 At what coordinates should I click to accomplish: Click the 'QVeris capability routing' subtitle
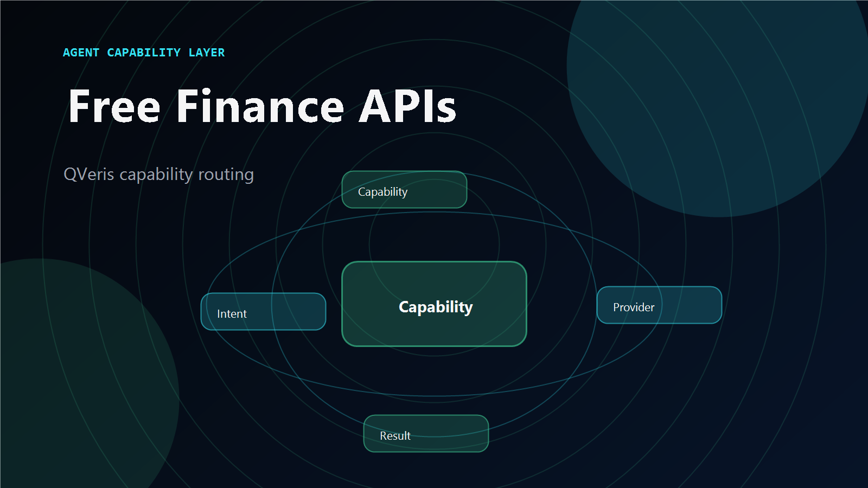[159, 175]
